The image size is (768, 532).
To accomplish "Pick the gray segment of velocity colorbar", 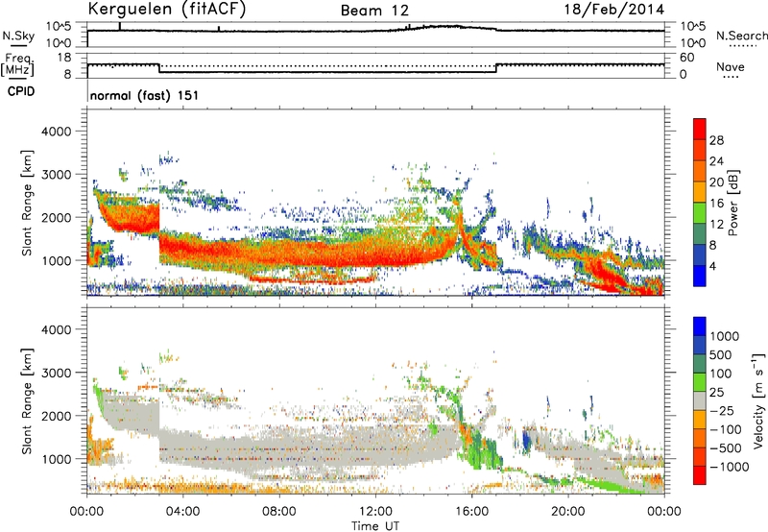I will [700, 400].
